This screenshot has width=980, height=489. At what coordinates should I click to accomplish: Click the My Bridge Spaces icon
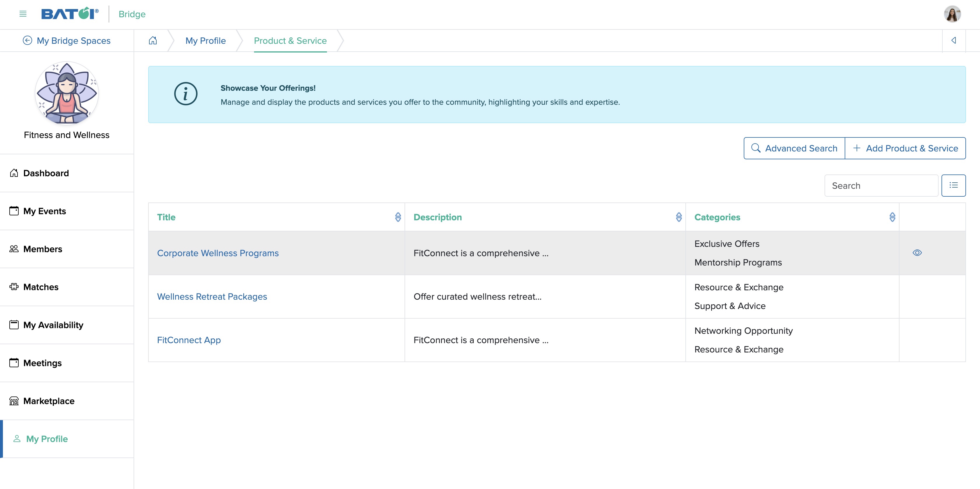click(27, 40)
